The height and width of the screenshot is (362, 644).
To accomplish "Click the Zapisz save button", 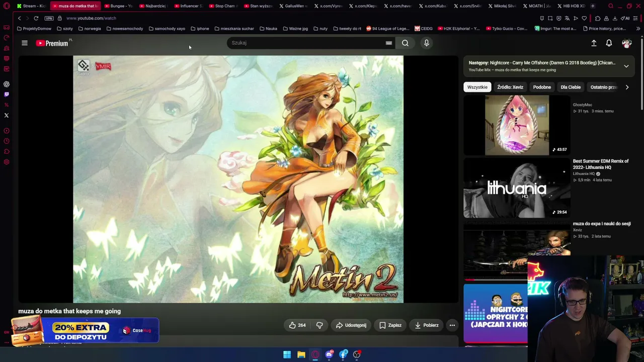I will (x=390, y=325).
